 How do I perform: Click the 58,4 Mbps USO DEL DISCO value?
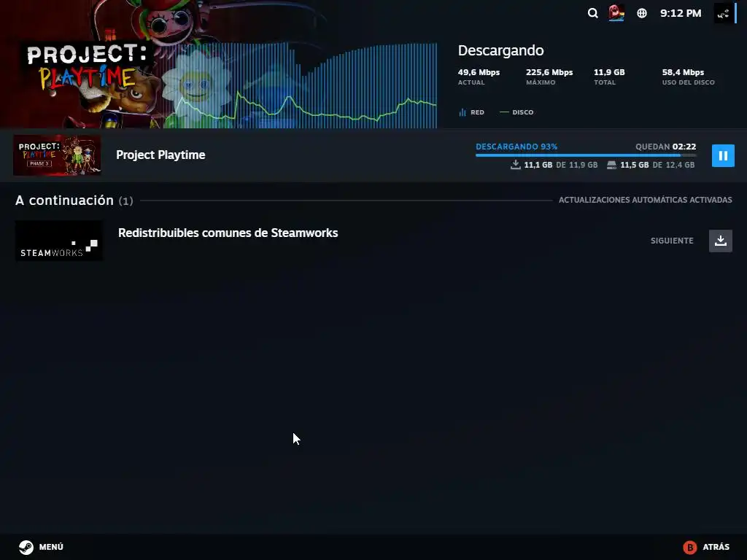(x=683, y=72)
